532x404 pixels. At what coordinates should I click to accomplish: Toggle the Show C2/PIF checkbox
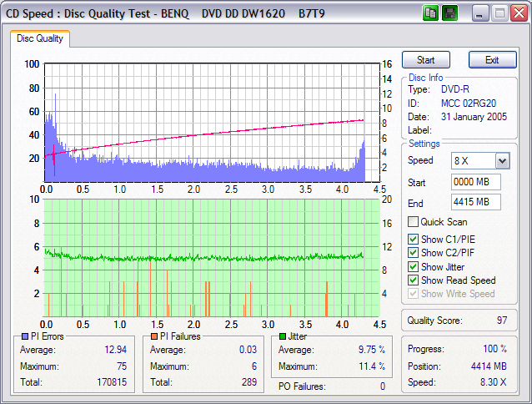point(413,253)
